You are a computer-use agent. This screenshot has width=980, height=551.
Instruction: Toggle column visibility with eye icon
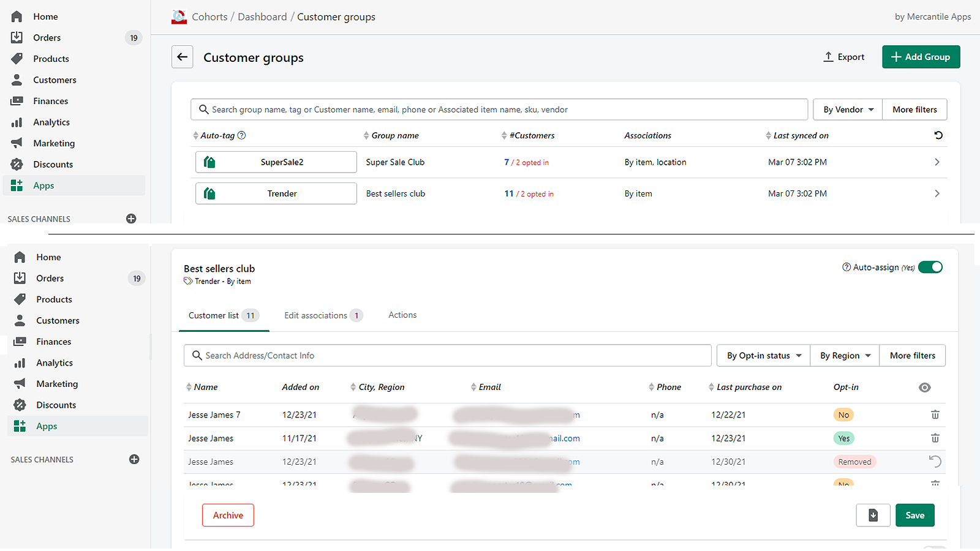point(924,387)
